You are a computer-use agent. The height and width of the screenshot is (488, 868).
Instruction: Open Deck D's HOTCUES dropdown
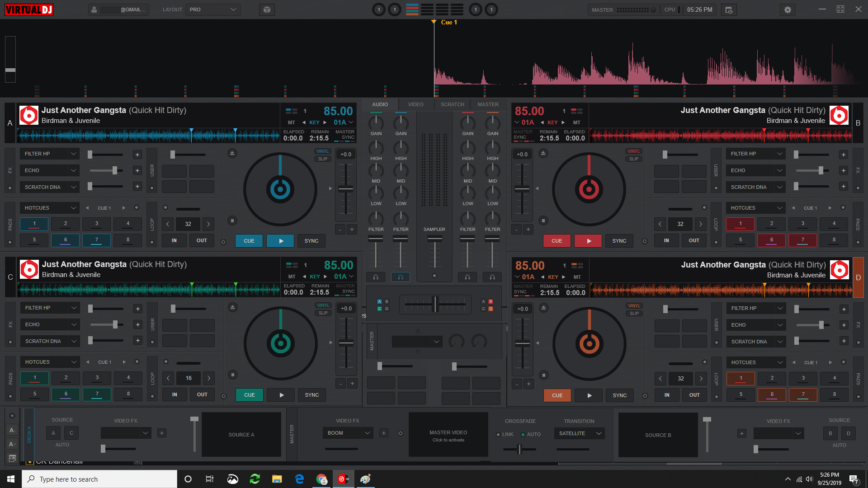(756, 362)
